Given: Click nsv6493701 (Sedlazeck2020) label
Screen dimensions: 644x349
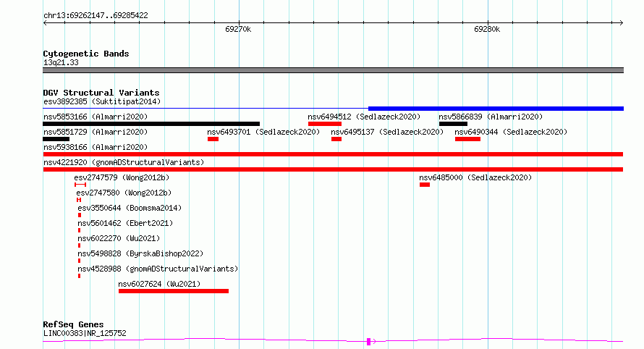Looking at the screenshot, I should pos(263,132).
